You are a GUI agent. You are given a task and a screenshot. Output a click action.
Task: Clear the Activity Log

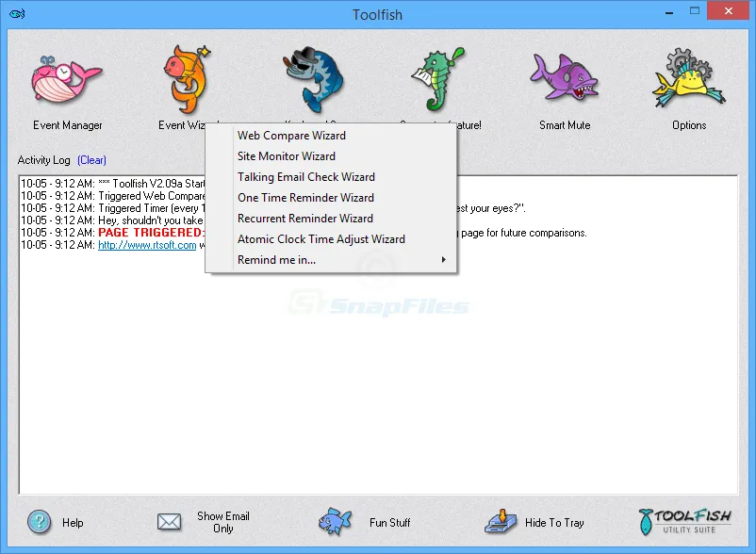[91, 160]
